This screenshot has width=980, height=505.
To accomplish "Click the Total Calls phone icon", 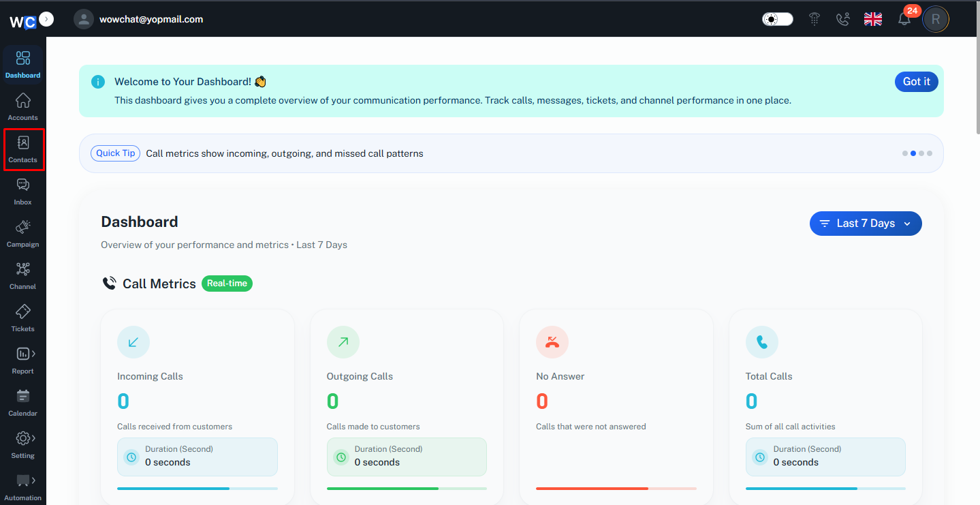I will click(x=762, y=342).
